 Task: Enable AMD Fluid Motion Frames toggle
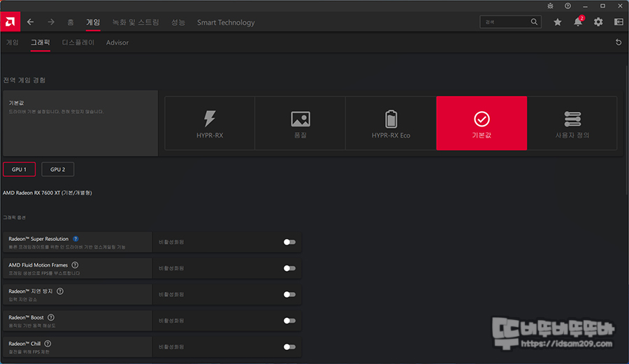[x=289, y=268]
